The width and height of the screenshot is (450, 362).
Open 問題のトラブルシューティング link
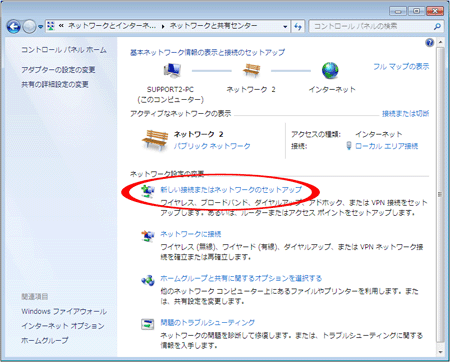click(x=207, y=323)
